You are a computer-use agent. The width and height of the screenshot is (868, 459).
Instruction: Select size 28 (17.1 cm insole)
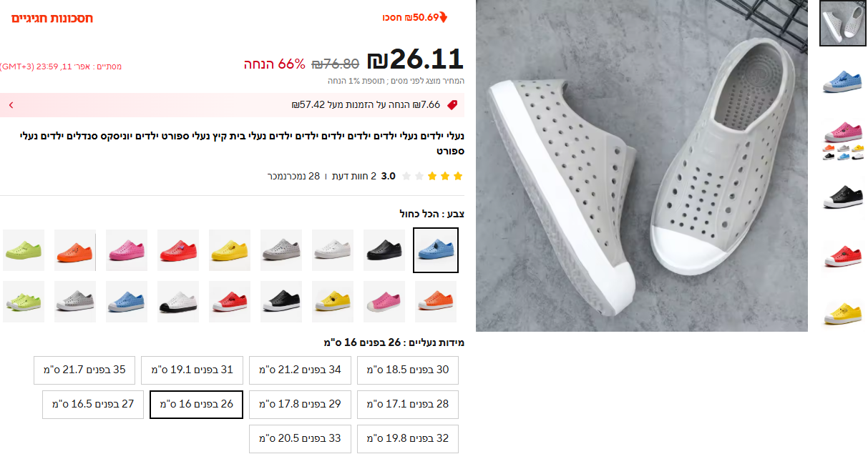coord(408,404)
